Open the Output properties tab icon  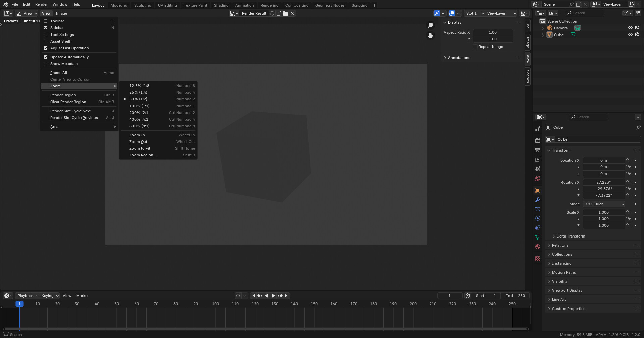click(x=538, y=150)
